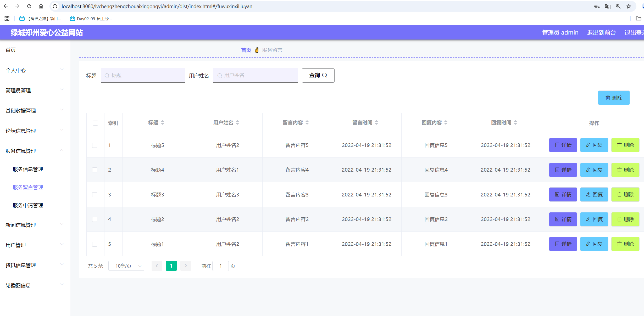Sort table by 标题 column arrows

click(163, 122)
